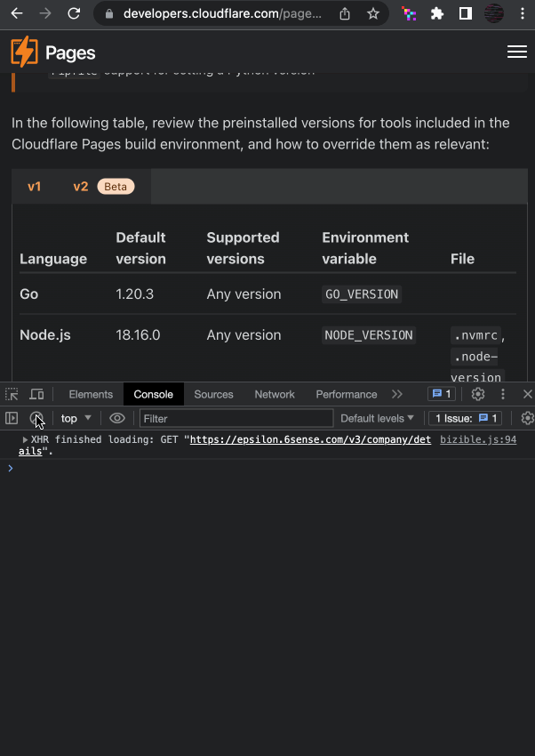Screen dimensions: 535x756
Task: Open the Default levels dropdown
Action: click(x=376, y=418)
